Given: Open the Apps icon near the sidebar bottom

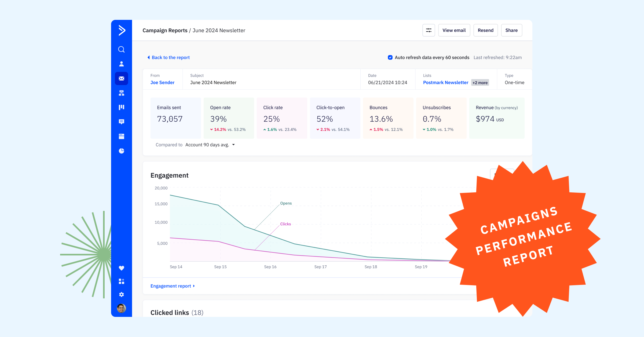Looking at the screenshot, I should pyautogui.click(x=121, y=281).
